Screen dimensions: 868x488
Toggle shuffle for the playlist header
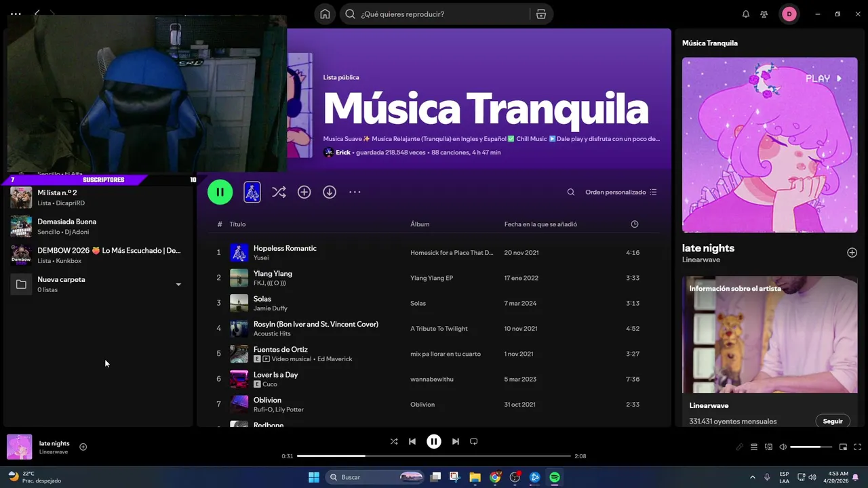click(279, 192)
